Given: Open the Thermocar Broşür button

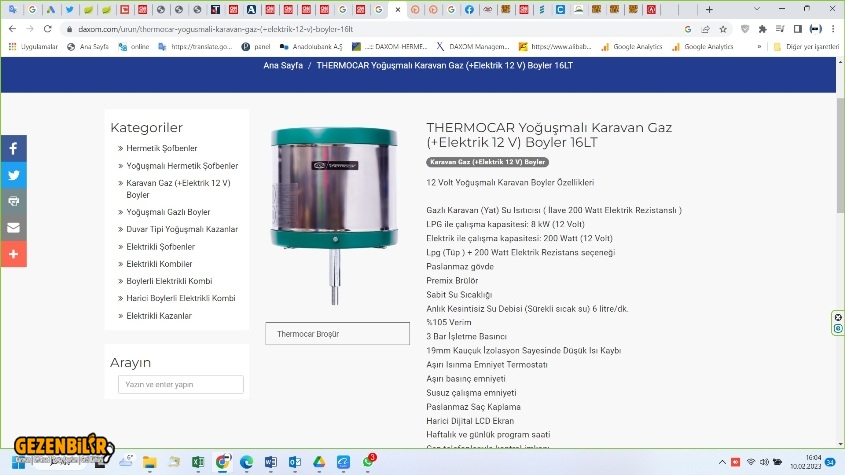Looking at the screenshot, I should pyautogui.click(x=337, y=334).
